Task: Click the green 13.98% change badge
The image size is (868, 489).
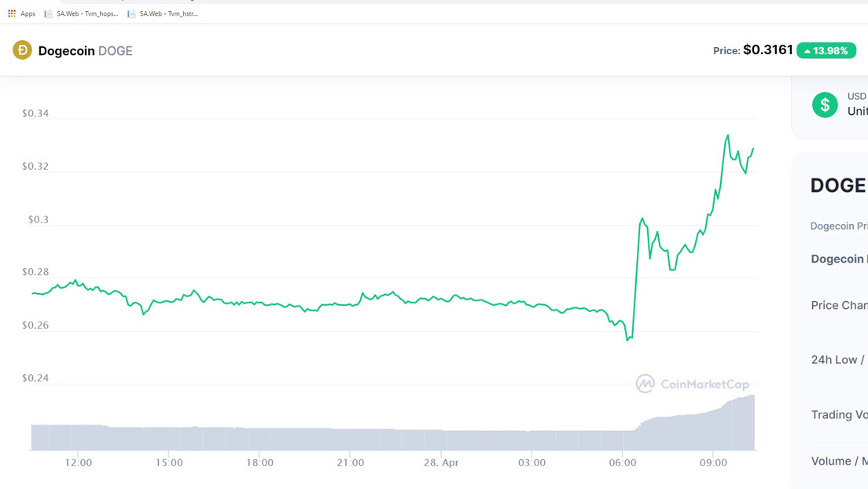Action: point(826,50)
